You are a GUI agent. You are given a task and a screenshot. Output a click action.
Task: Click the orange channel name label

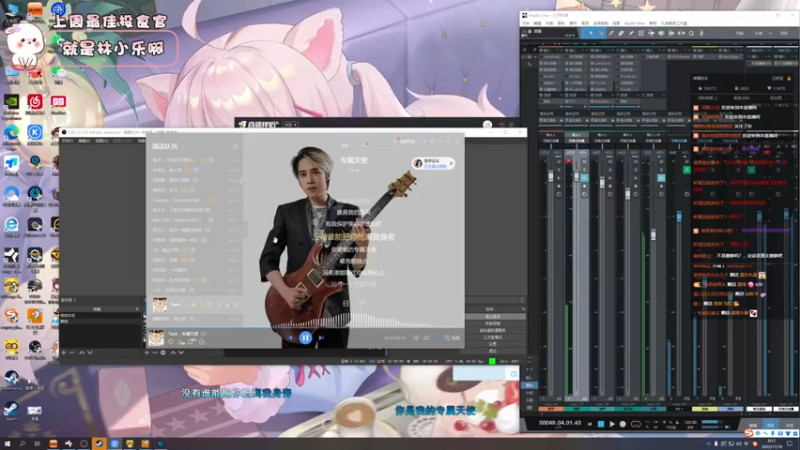point(551,409)
